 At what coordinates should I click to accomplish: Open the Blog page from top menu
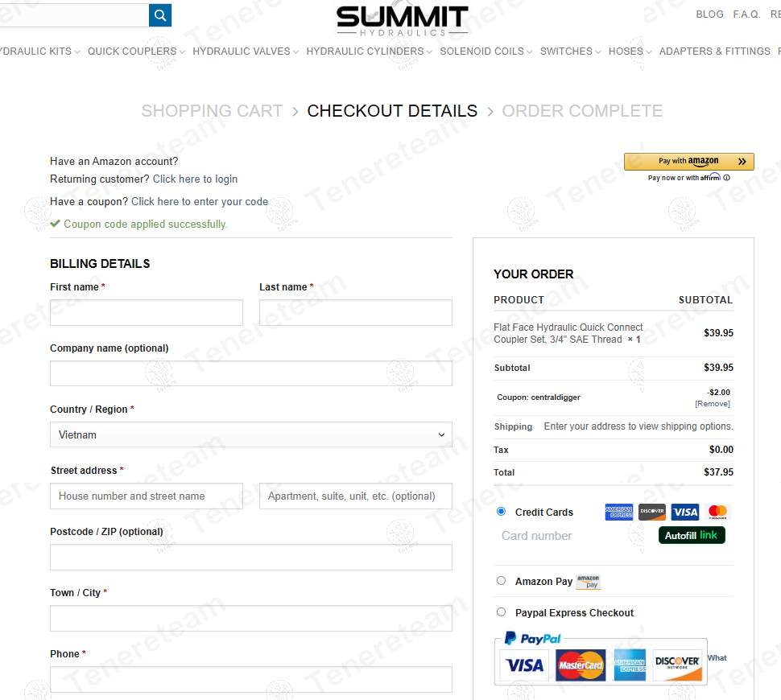coord(709,14)
